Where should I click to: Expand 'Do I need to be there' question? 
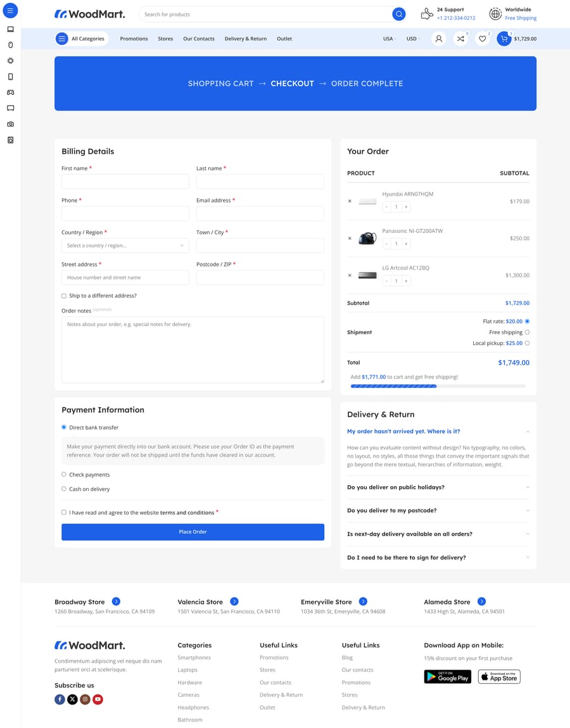coord(438,558)
